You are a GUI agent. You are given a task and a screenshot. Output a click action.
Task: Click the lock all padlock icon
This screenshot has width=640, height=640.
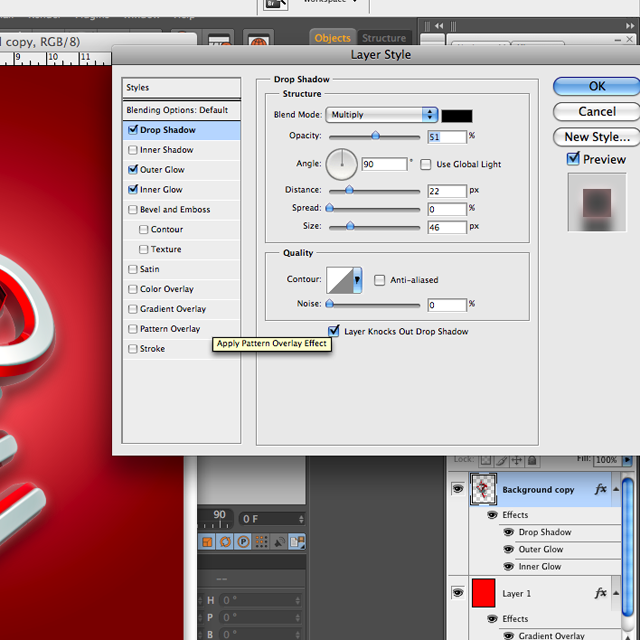(532, 460)
